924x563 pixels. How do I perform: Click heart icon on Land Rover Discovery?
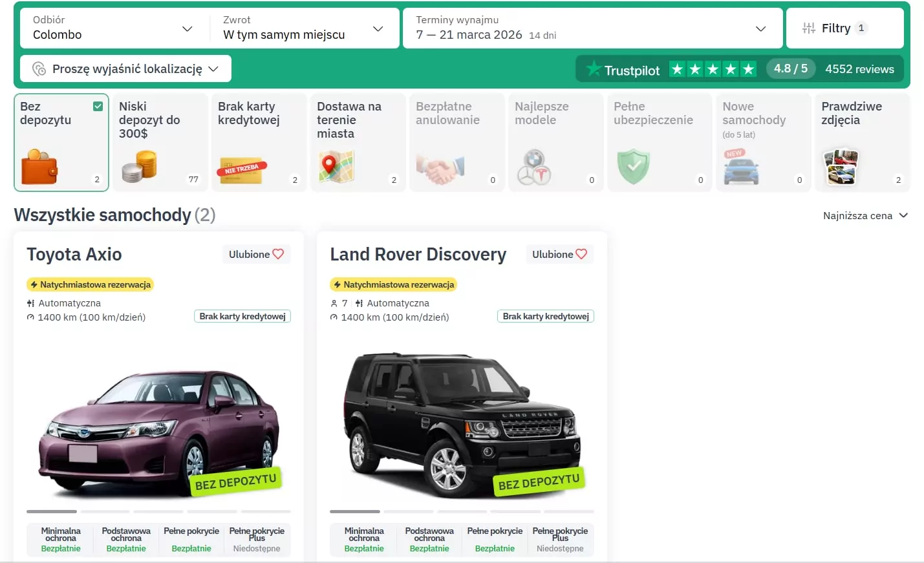click(x=581, y=254)
